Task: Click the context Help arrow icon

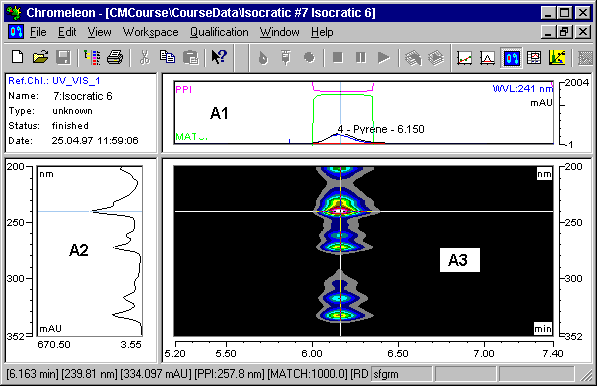Action: [x=219, y=58]
